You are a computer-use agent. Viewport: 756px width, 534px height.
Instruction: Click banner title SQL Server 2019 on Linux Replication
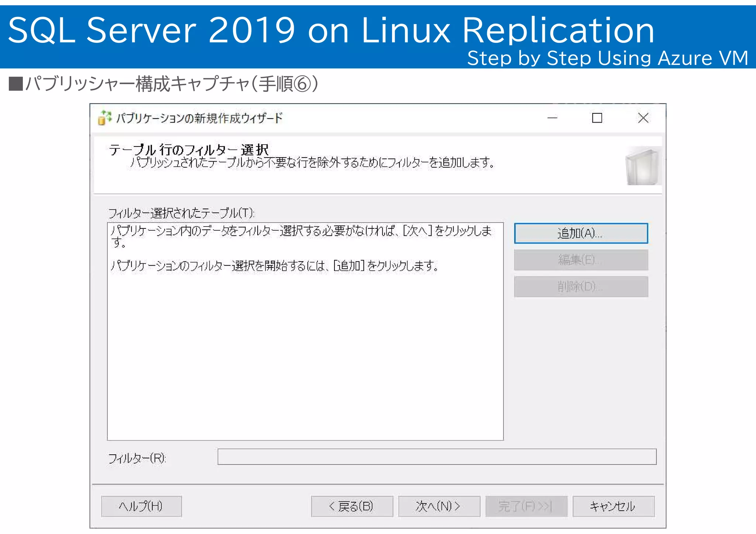(331, 30)
